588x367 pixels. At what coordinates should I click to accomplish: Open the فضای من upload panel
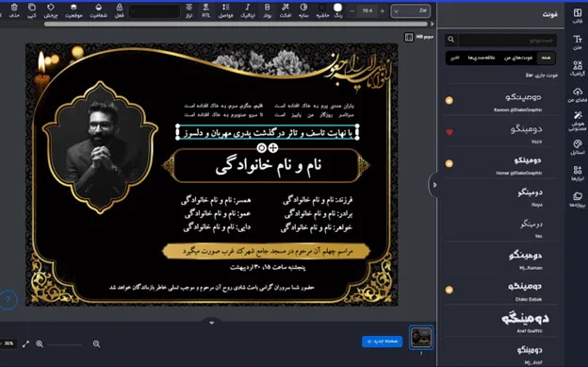(577, 95)
